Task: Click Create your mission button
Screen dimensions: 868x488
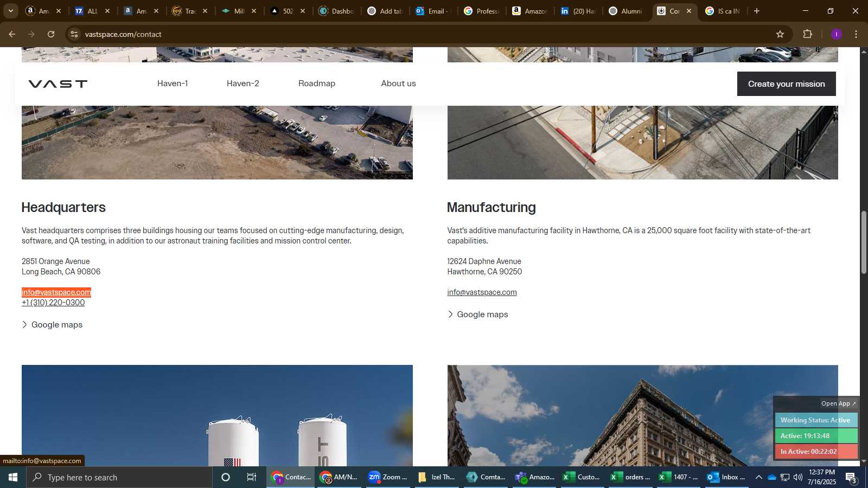Action: [x=786, y=84]
